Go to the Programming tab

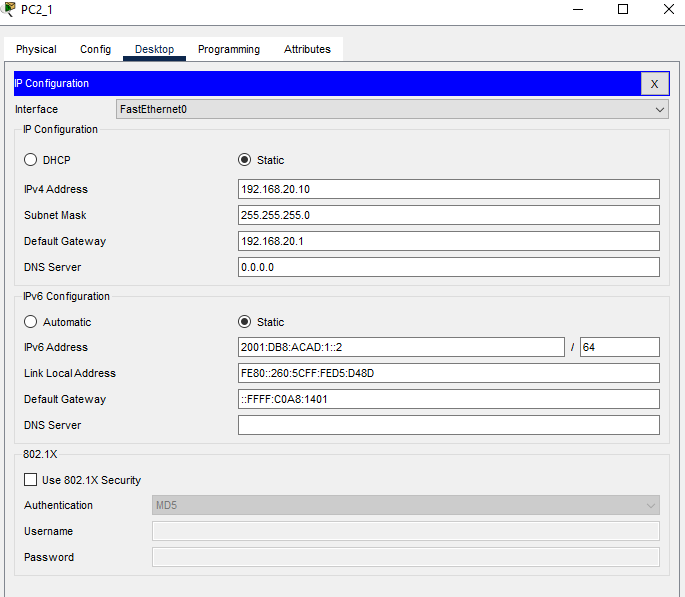[x=228, y=49]
